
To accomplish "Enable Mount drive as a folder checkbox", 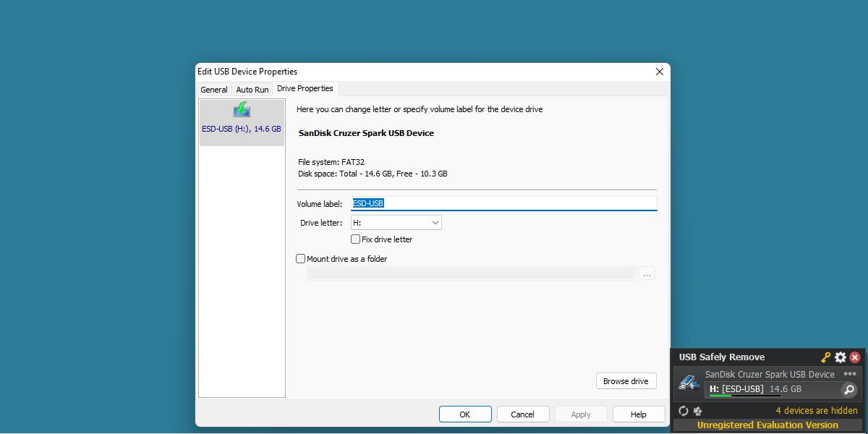I will (x=301, y=259).
